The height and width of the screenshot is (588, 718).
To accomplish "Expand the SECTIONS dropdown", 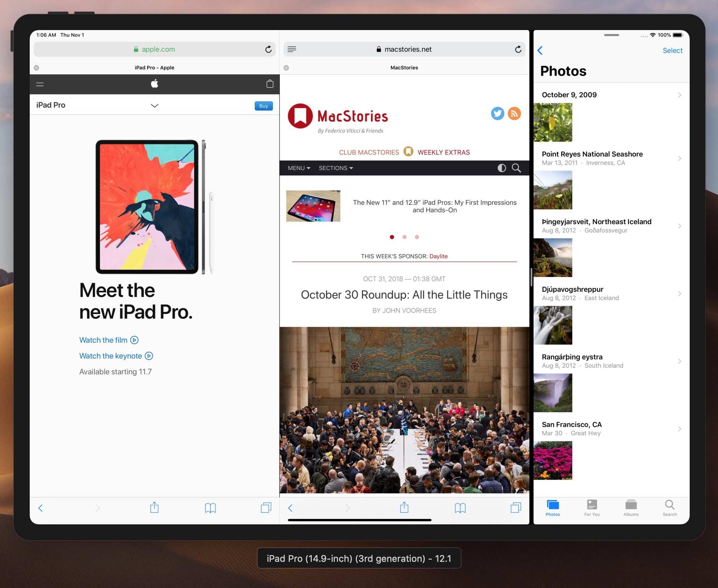I will [x=336, y=168].
